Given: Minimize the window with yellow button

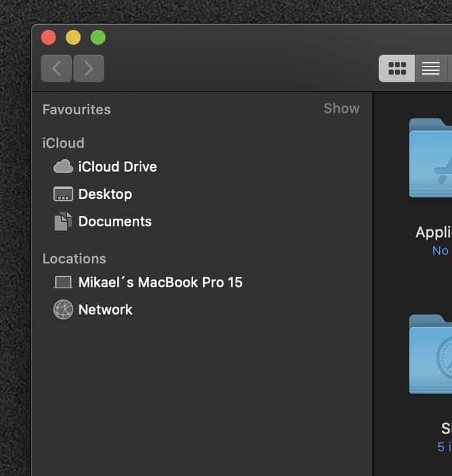Looking at the screenshot, I should 73,38.
